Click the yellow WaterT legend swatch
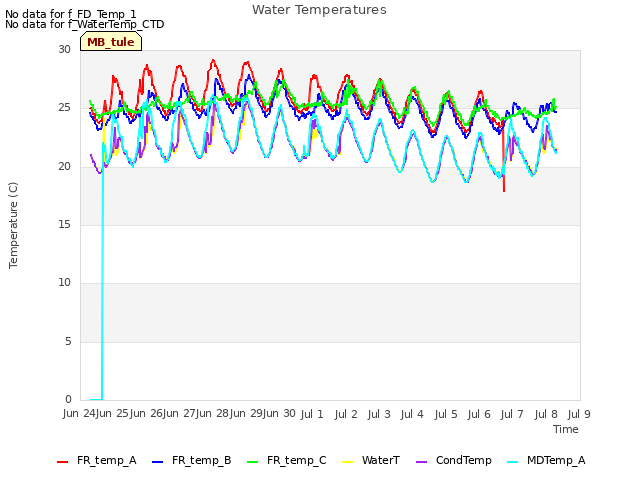640x480 pixels. pyautogui.click(x=347, y=462)
